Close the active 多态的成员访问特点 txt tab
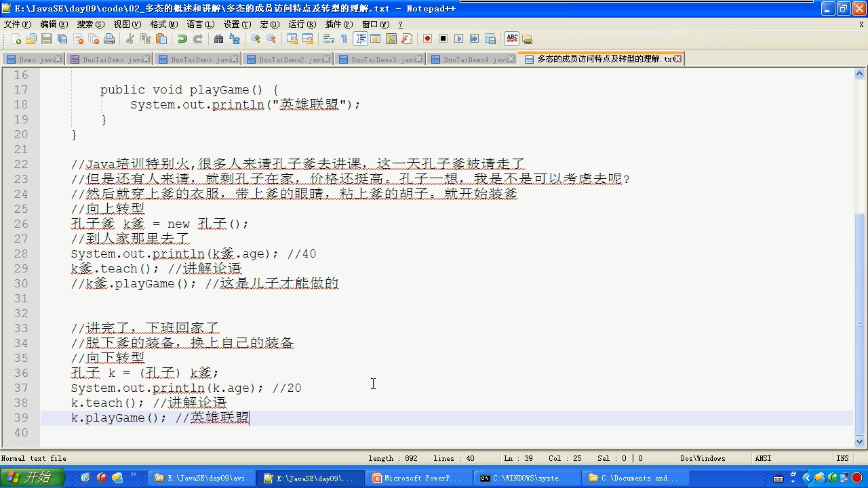This screenshot has height=488, width=868. point(677,59)
